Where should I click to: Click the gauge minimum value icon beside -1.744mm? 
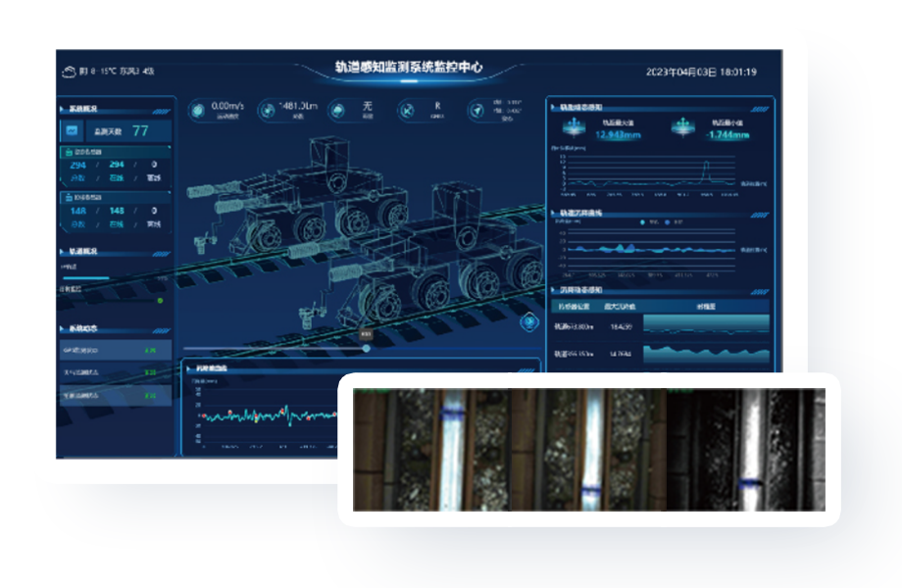coord(682,127)
